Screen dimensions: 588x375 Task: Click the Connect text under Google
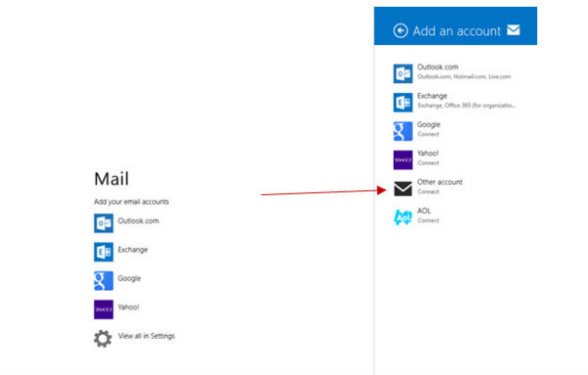(x=428, y=134)
